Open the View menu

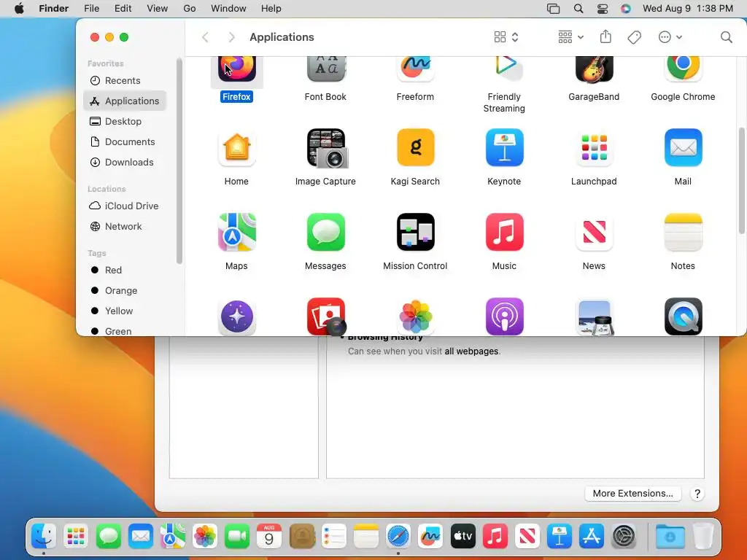tap(158, 9)
